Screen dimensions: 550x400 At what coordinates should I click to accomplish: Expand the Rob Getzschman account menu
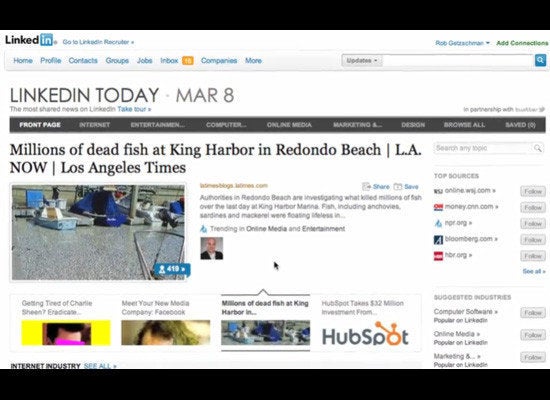[462, 43]
